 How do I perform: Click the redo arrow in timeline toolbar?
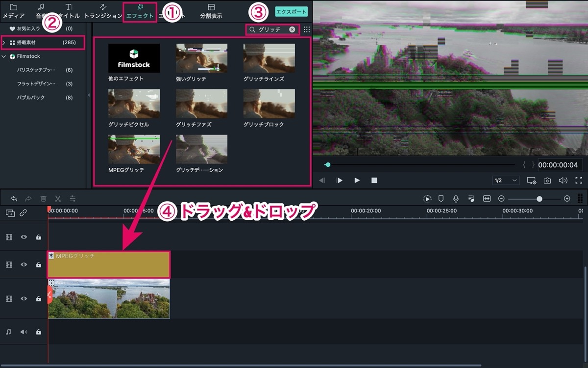28,199
